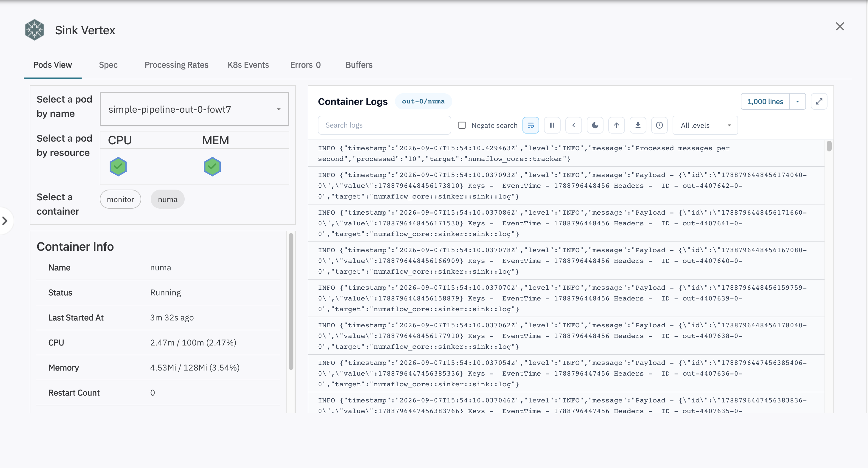Click the CPU green health hexagon
This screenshot has width=868, height=468.
tap(118, 167)
